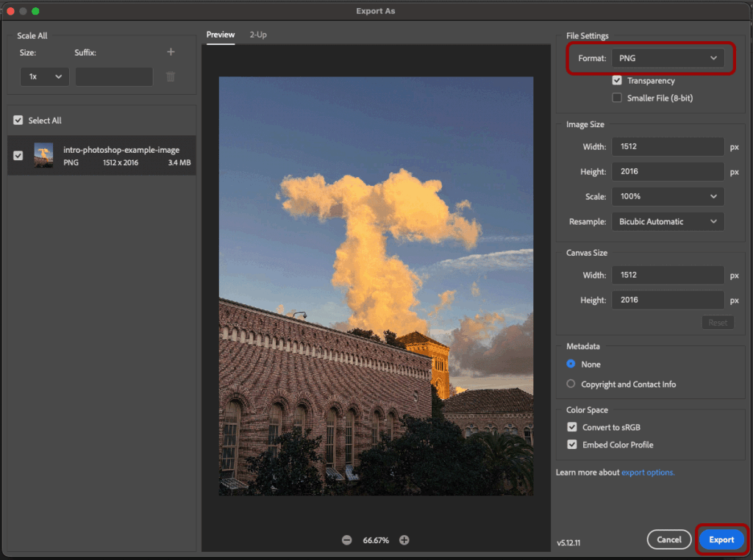Toggle the Select All checkbox
753x560 pixels.
coord(18,121)
